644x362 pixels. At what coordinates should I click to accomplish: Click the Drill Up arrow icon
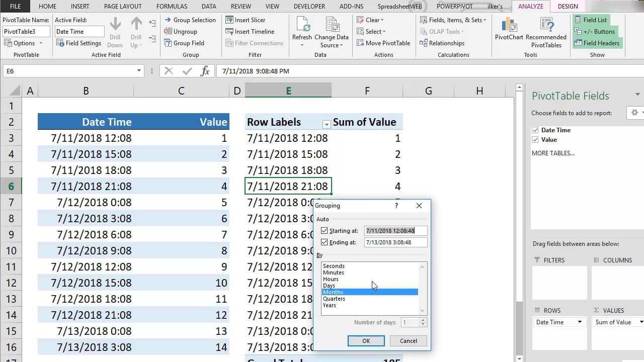point(136,24)
